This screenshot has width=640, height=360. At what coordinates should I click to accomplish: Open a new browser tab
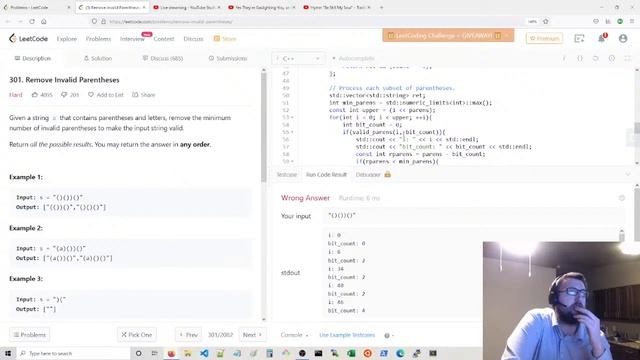381,7
